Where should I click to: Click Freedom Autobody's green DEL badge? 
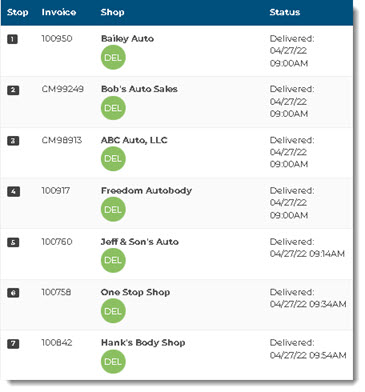coord(113,209)
